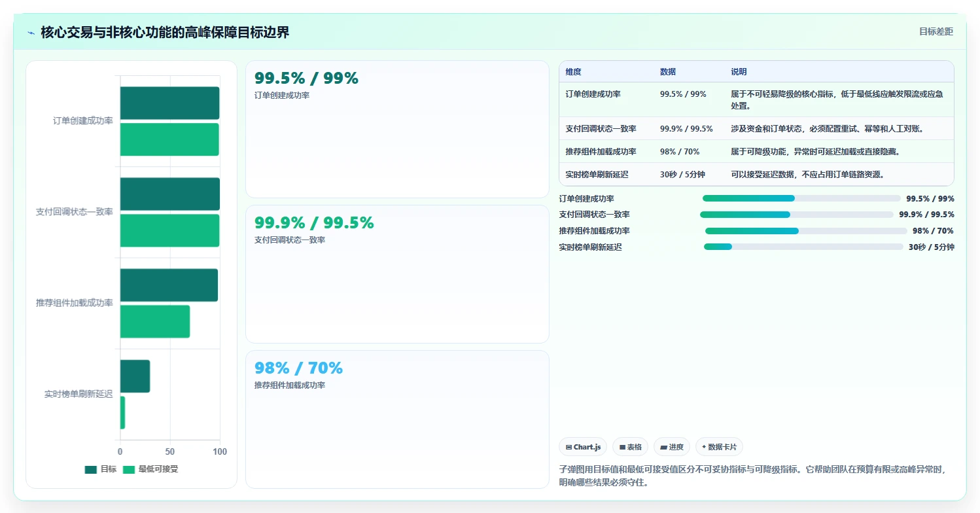980x513 pixels.
Task: Click the lightning icon beside the page title
Action: [31, 33]
